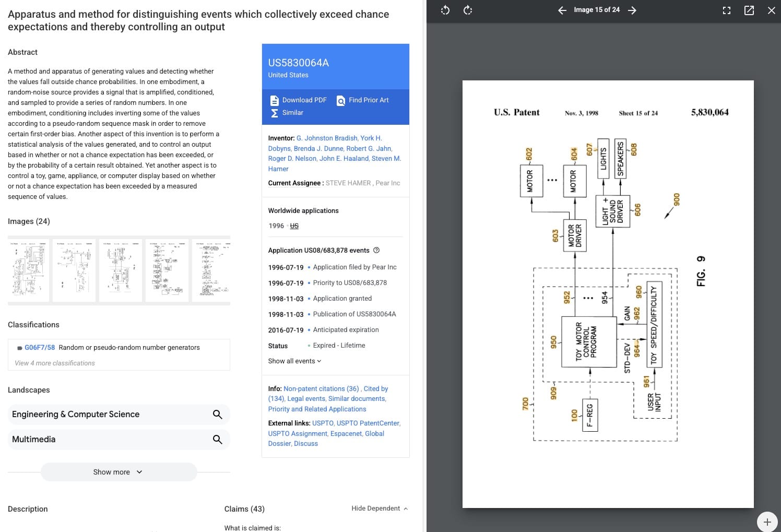Viewport: 781px width, 532px height.
Task: Open third patent image thumbnail
Action: [x=121, y=270]
